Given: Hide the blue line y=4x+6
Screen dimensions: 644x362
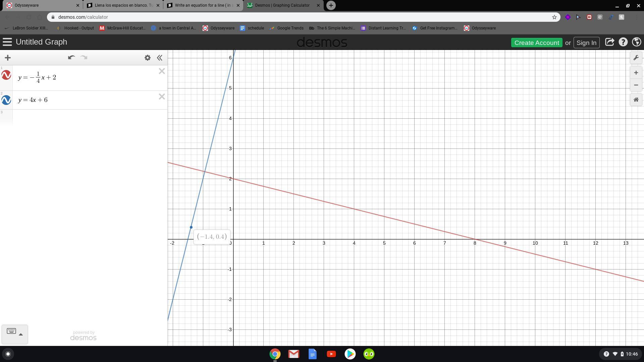Looking at the screenshot, I should pos(6,100).
